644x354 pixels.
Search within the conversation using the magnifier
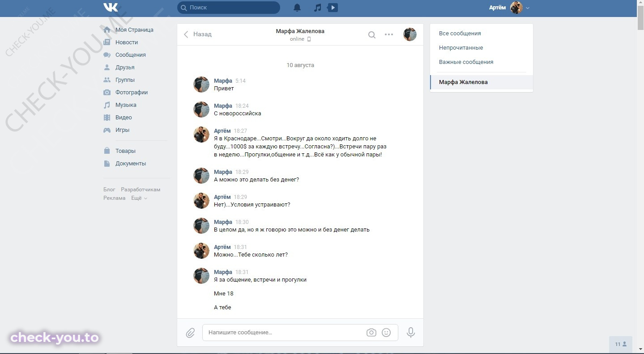[x=371, y=34]
